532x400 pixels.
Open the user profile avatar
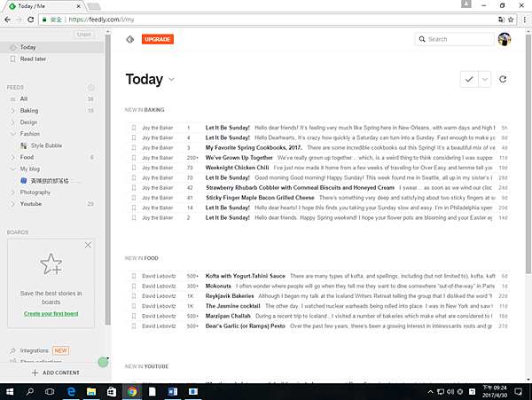(x=505, y=39)
